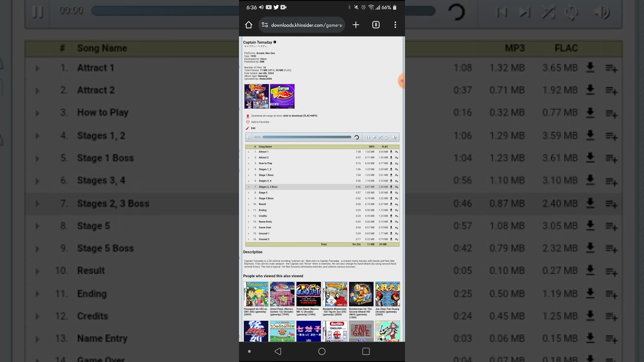This screenshot has height=362, width=644.
Task: Download the Unused 2 track
Action: coord(391,239)
